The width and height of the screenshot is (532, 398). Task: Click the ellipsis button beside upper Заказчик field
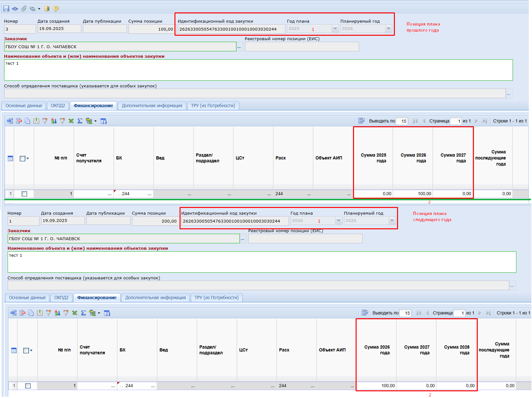pyautogui.click(x=239, y=47)
